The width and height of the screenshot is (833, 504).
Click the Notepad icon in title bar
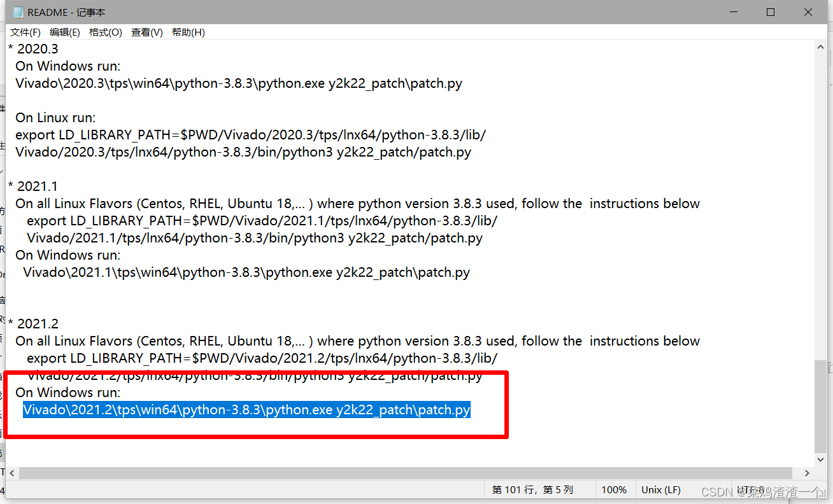click(x=18, y=12)
